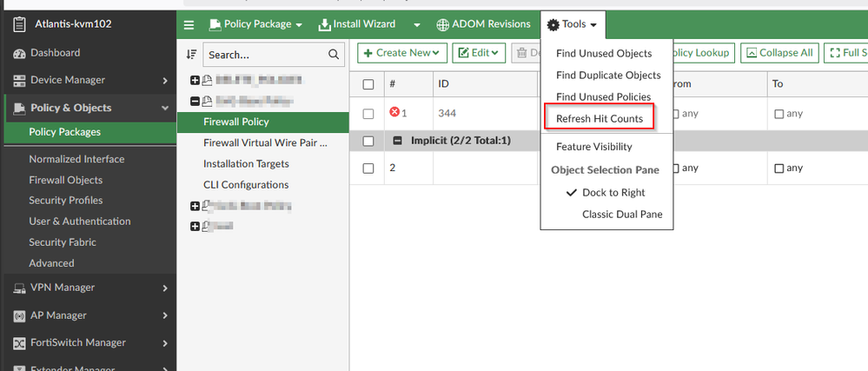Toggle the hamburger menu in green toolbar

coord(189,24)
